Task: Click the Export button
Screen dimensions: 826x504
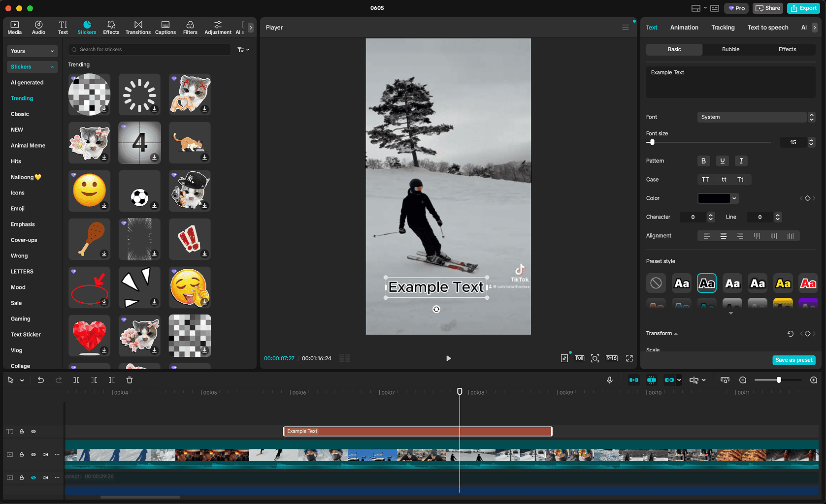Action: pos(804,8)
